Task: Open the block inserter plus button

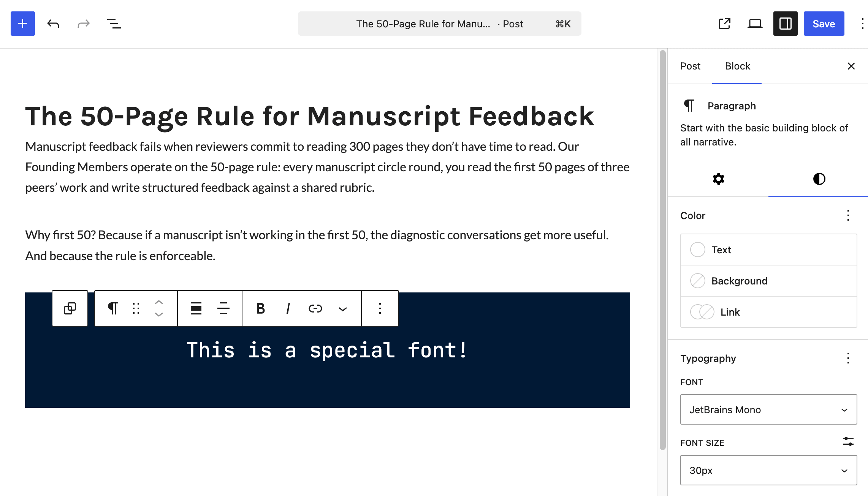Action: pos(23,24)
